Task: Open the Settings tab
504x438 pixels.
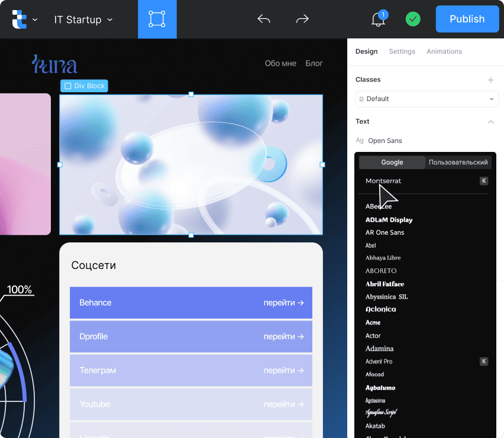Action: coord(402,51)
